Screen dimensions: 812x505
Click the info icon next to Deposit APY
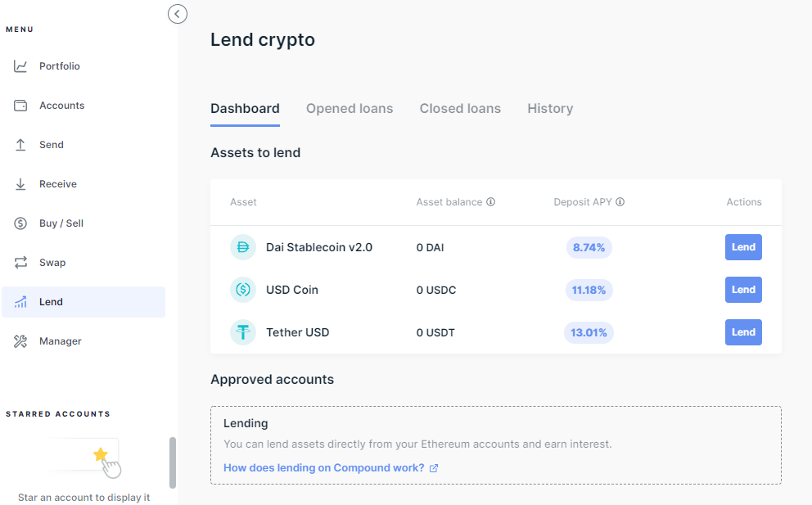(x=622, y=201)
